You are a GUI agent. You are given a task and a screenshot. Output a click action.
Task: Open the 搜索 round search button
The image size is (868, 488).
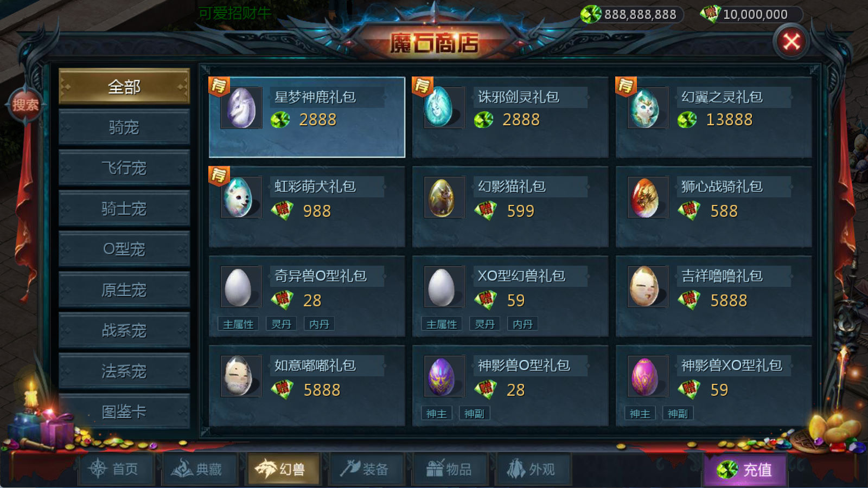25,105
